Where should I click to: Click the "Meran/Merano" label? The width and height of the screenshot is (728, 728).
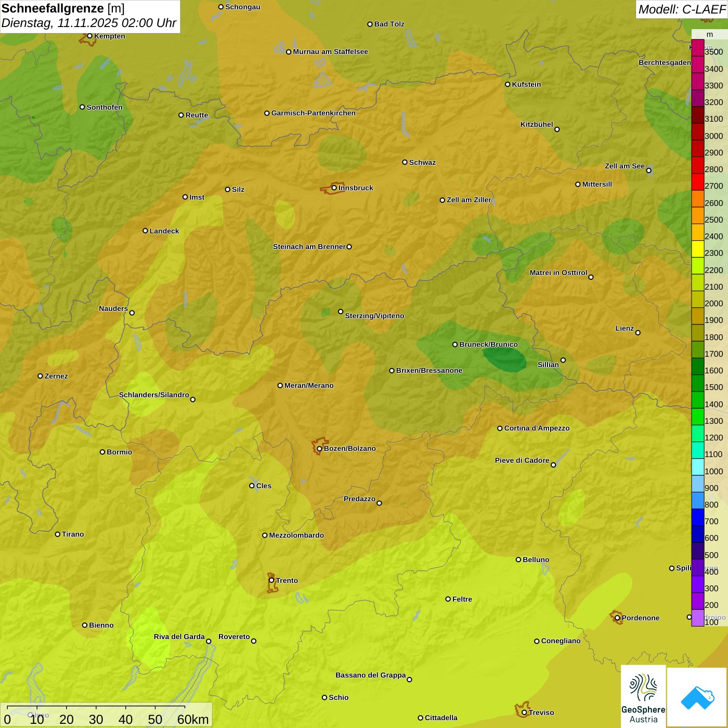pyautogui.click(x=309, y=385)
